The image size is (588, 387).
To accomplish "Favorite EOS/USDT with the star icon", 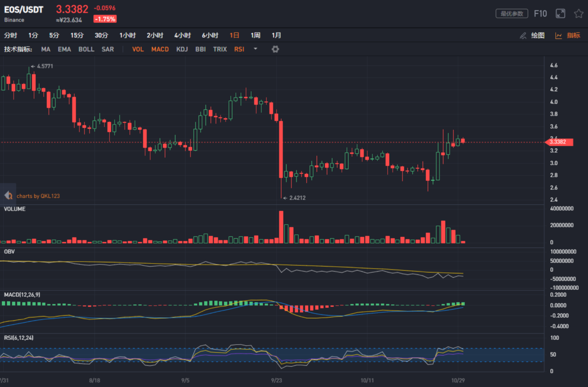I will coord(579,13).
